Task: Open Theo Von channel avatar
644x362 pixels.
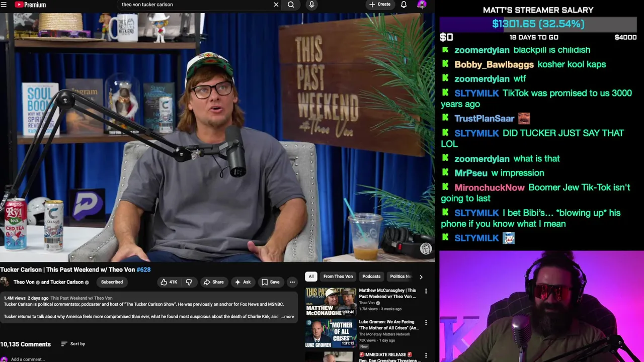Action: pos(5,282)
